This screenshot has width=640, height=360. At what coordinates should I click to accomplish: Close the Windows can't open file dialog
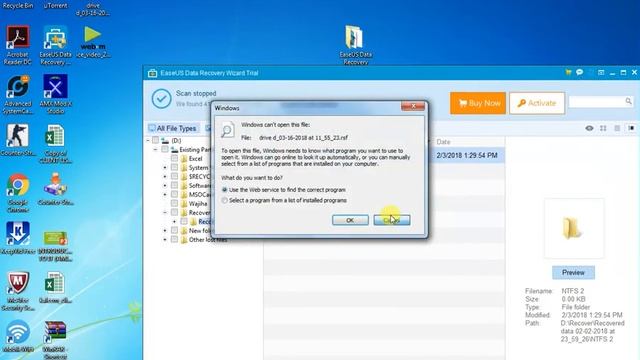[x=413, y=106]
